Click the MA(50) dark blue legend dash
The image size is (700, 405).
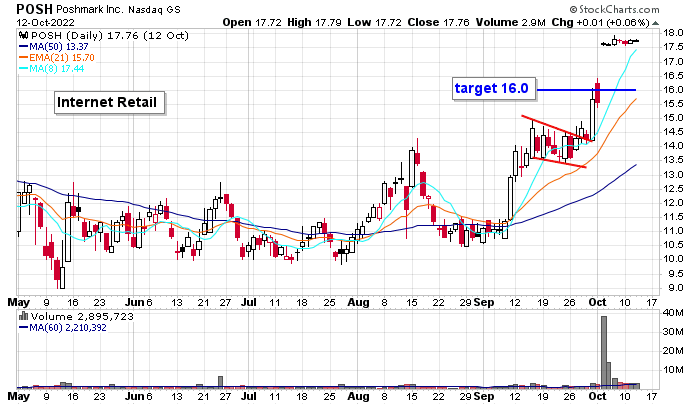(23, 46)
